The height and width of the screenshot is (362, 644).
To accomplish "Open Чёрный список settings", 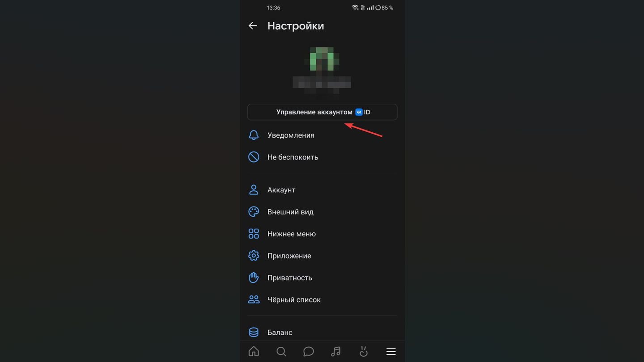I will (322, 299).
